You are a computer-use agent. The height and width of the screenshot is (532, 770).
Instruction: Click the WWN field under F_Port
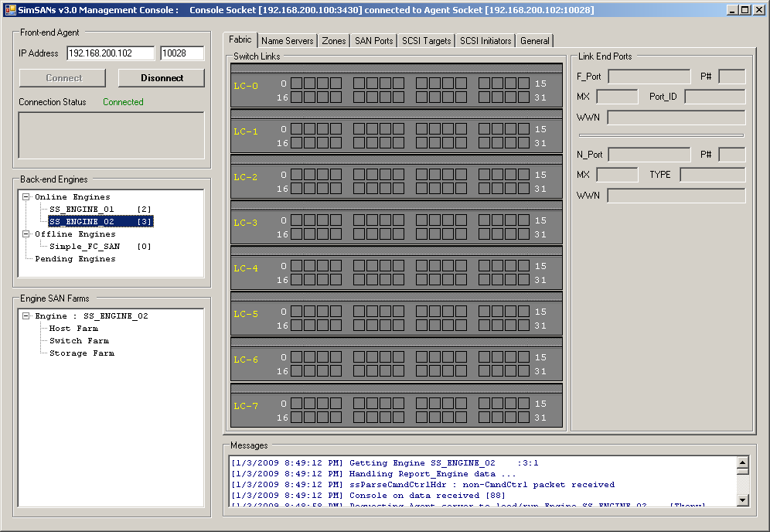click(x=676, y=118)
